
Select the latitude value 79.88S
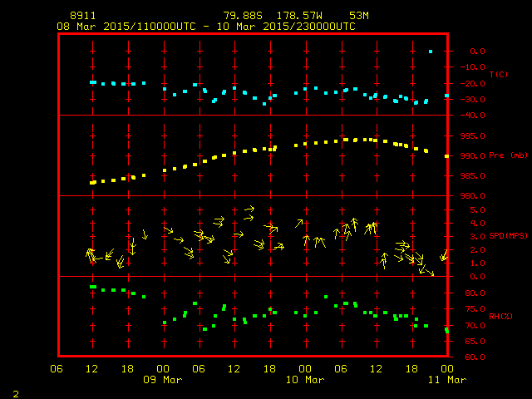coord(243,16)
